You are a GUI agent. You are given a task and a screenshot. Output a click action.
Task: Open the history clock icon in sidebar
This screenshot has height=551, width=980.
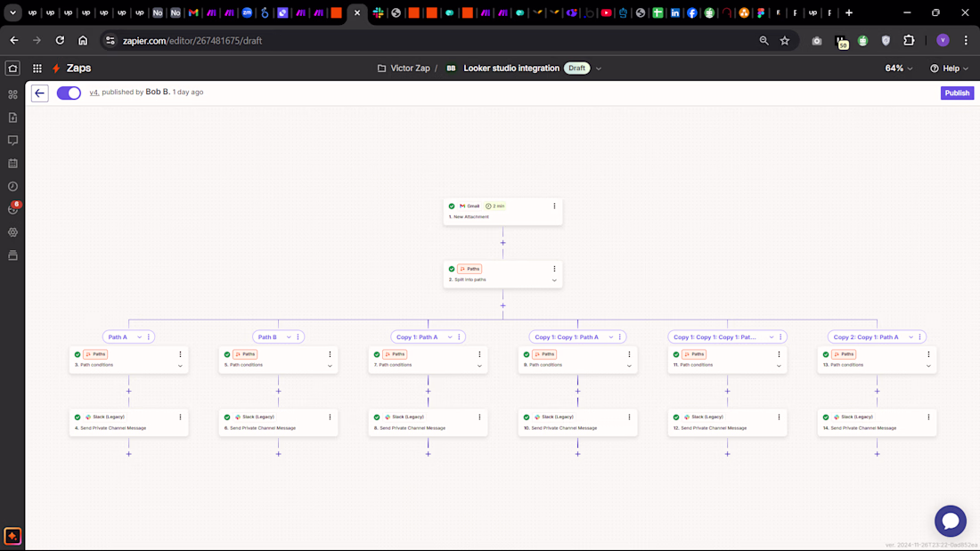click(12, 186)
